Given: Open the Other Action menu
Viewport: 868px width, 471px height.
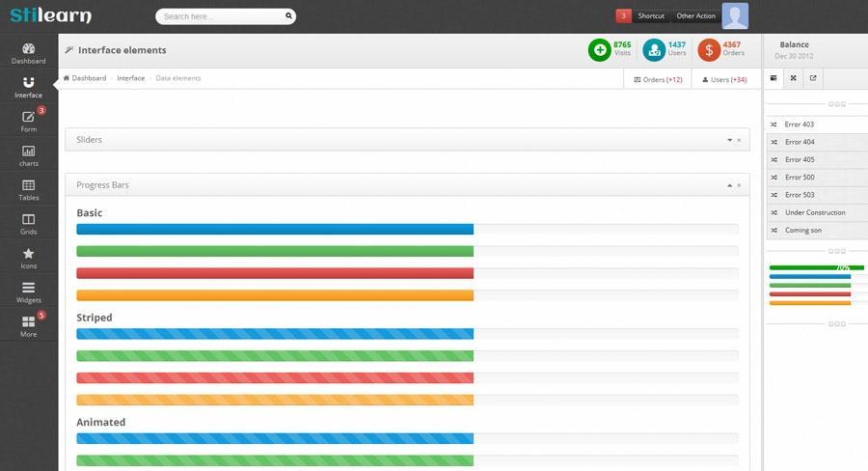Looking at the screenshot, I should pyautogui.click(x=695, y=15).
